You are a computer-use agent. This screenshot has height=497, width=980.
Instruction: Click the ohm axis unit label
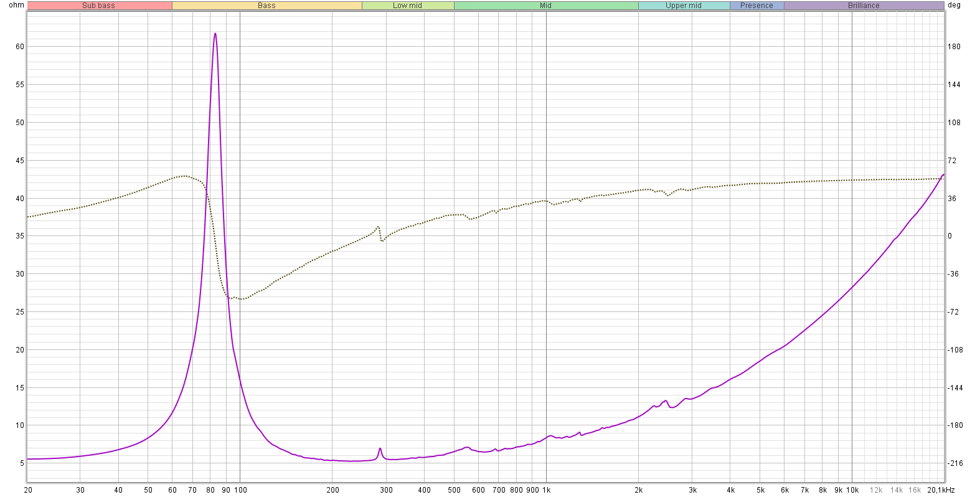[17, 5]
